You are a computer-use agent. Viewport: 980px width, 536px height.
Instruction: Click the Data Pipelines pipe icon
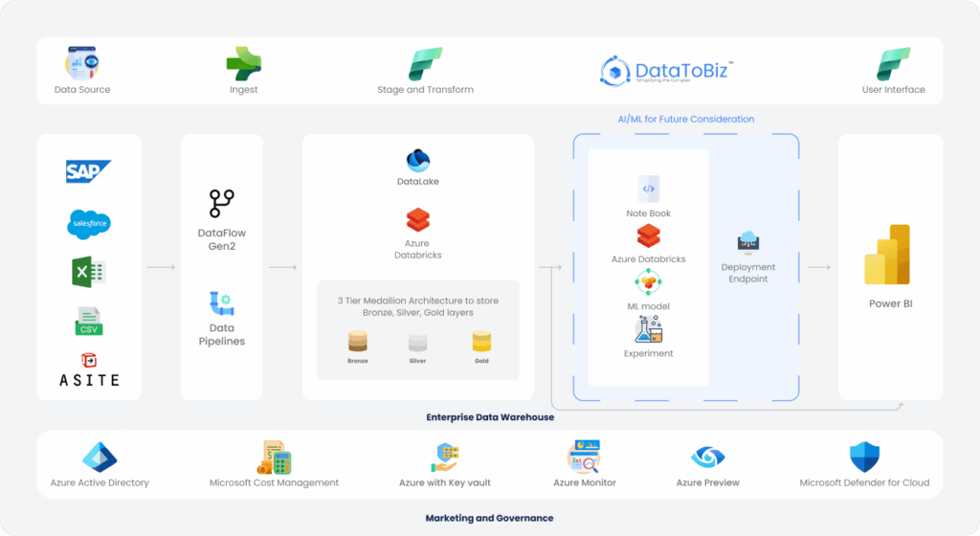221,303
